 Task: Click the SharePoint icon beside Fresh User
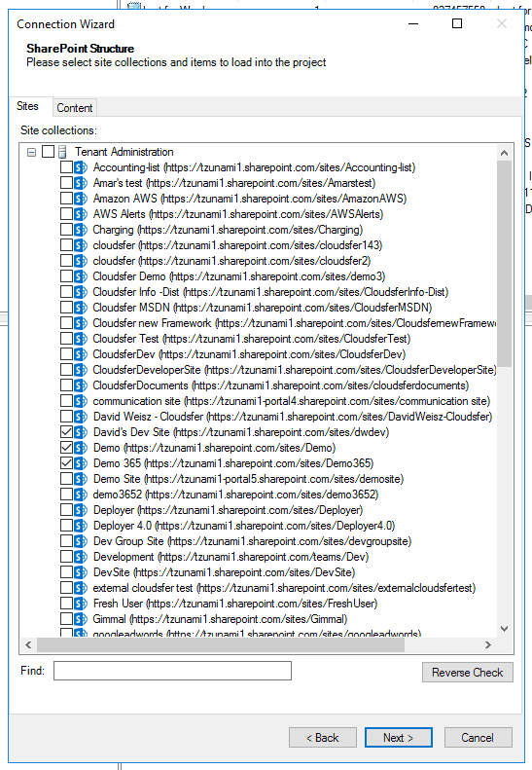[x=81, y=604]
